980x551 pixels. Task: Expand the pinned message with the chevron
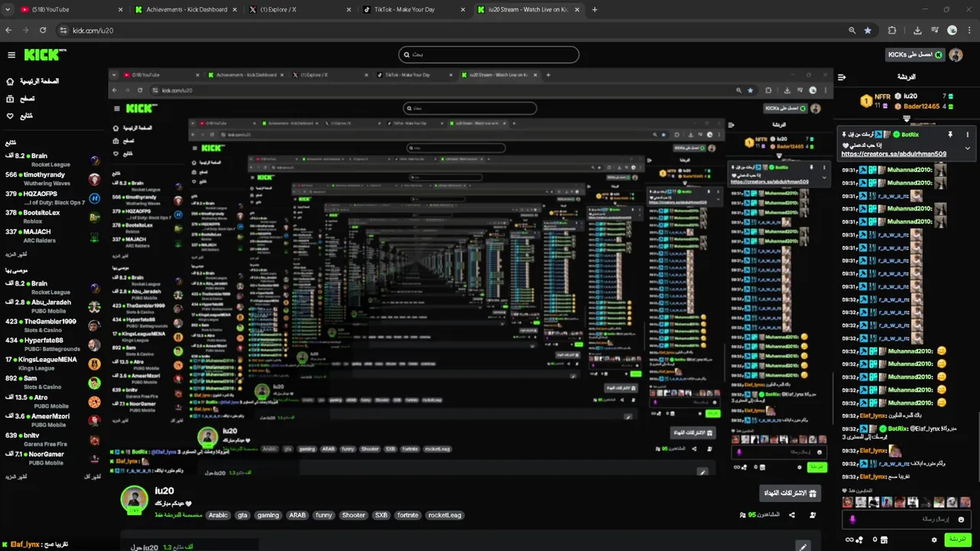coord(968,148)
